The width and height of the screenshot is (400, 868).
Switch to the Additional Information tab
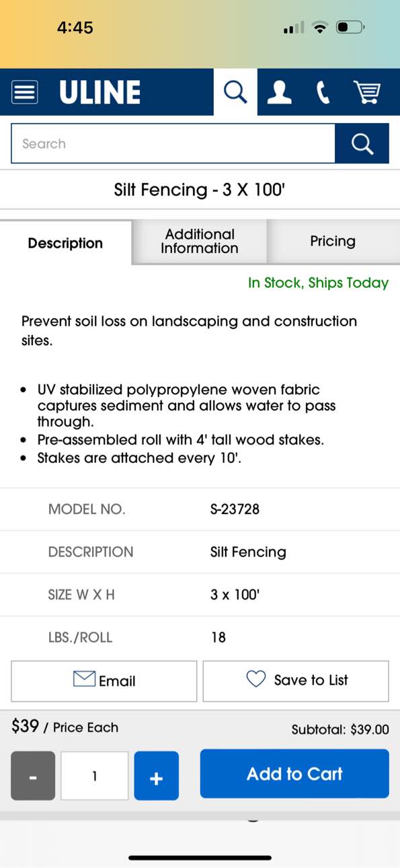click(200, 241)
